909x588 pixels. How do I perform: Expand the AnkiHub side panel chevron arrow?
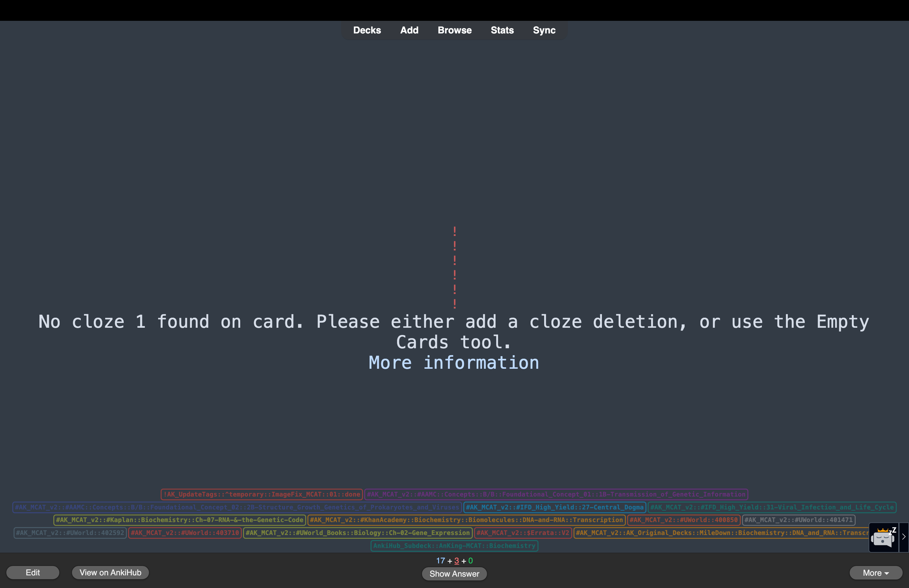(x=904, y=537)
